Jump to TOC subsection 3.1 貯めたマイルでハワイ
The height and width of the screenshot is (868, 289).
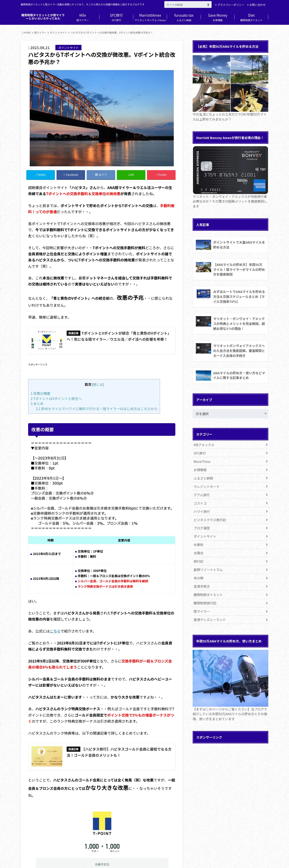pyautogui.click(x=96, y=409)
